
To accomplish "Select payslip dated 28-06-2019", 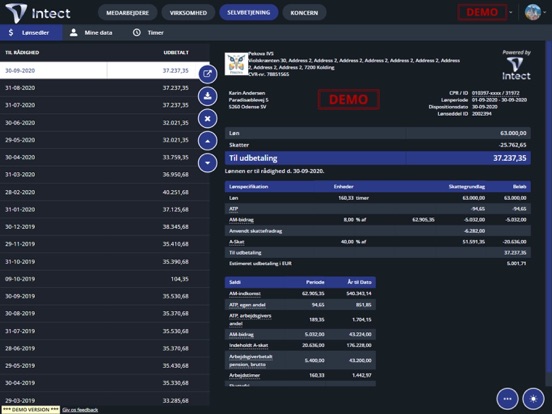I will point(105,348).
